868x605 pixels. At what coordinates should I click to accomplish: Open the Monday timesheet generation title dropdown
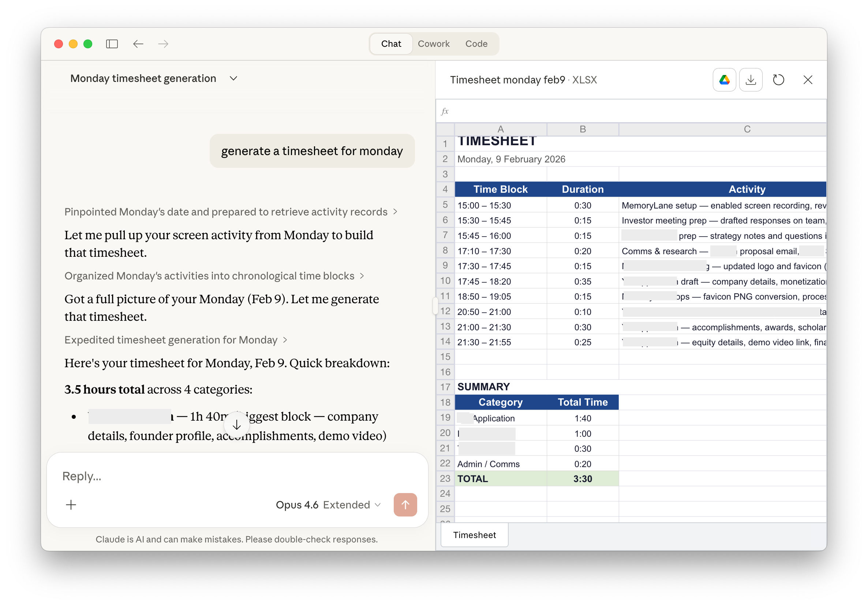click(233, 78)
